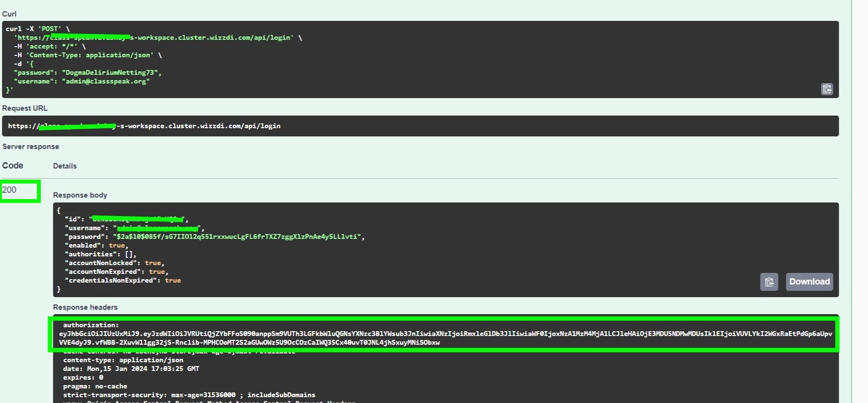Click the Response body label
This screenshot has height=403, width=868.
80,195
